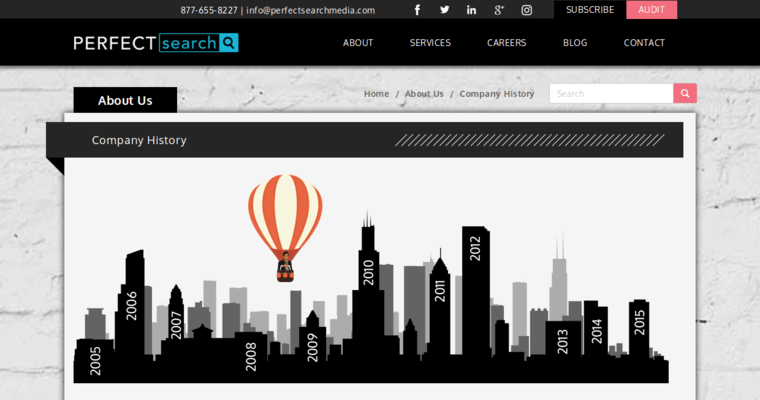Click Company History breadcrumb
Viewport: 760px width, 400px height.
497,94
